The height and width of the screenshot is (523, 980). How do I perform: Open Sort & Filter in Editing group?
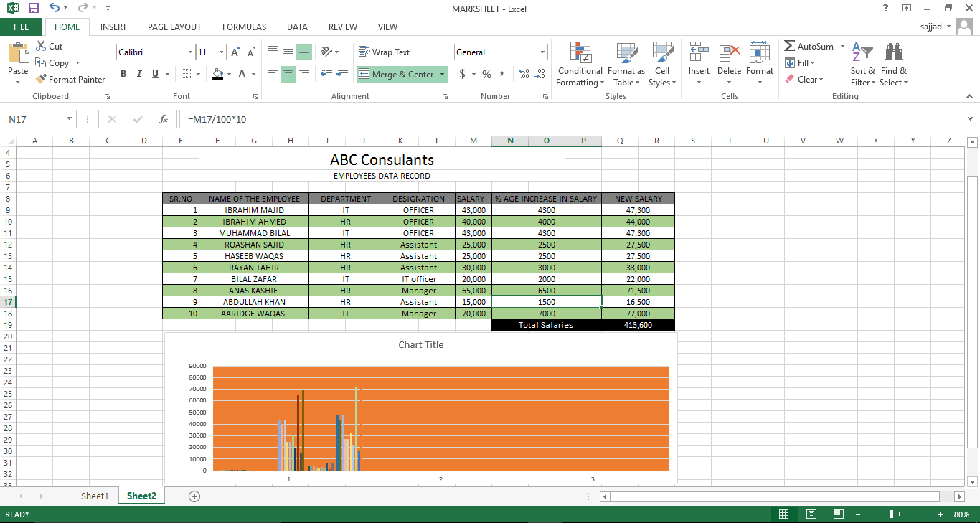coord(862,63)
